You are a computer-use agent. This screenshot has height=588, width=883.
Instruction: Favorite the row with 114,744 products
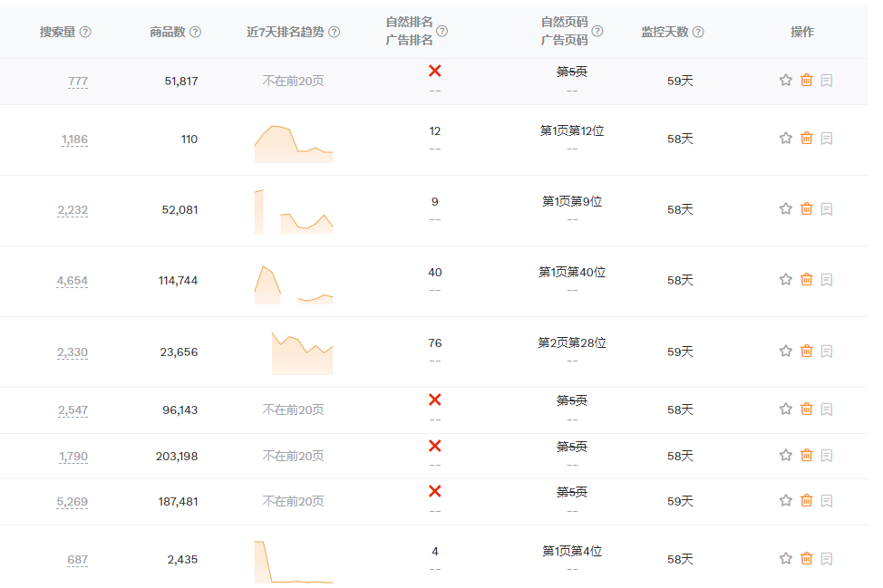point(785,280)
